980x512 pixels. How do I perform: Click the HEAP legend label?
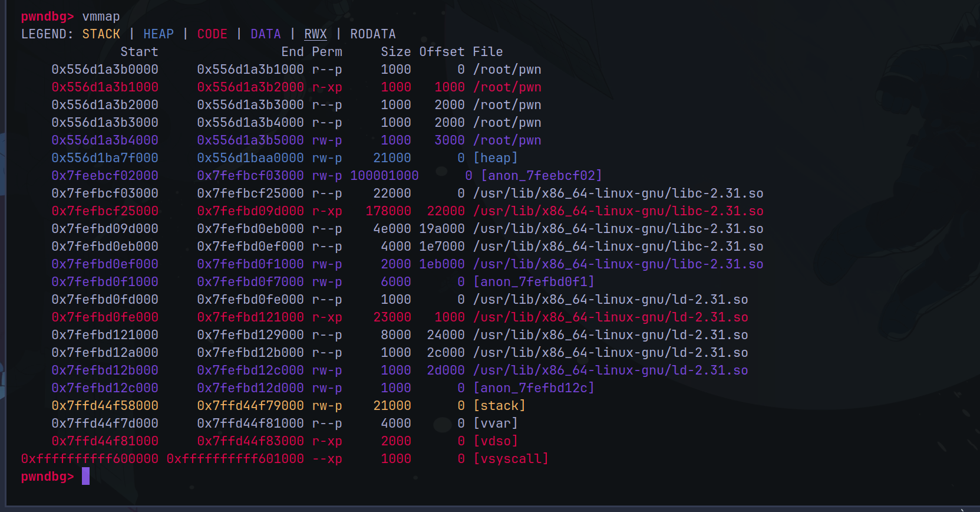(159, 34)
